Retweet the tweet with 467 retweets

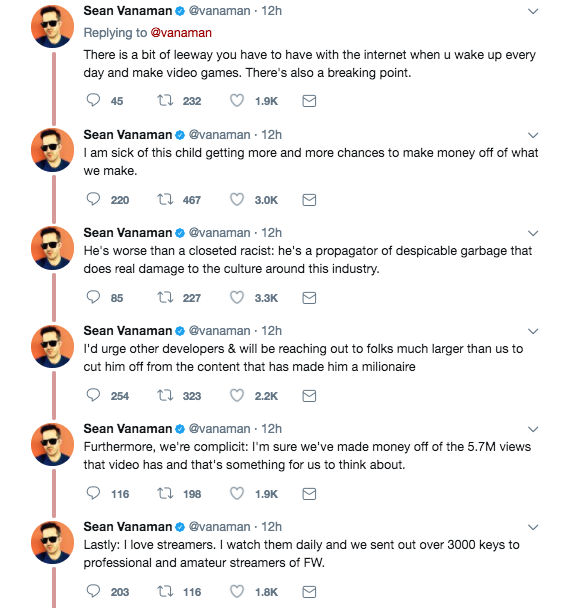tap(165, 200)
